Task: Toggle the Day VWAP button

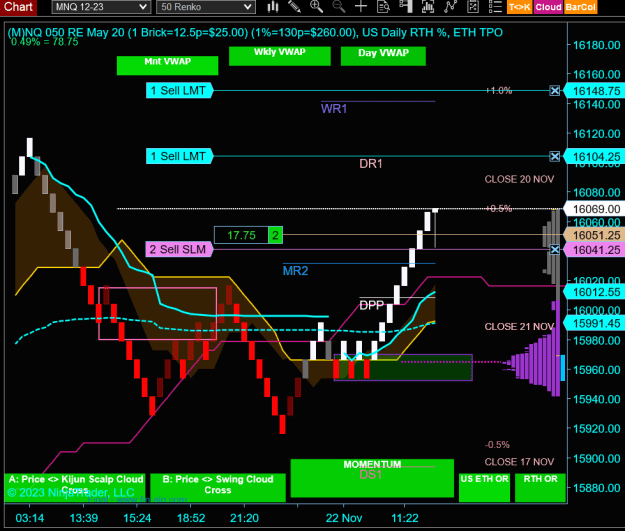Action: tap(383, 56)
